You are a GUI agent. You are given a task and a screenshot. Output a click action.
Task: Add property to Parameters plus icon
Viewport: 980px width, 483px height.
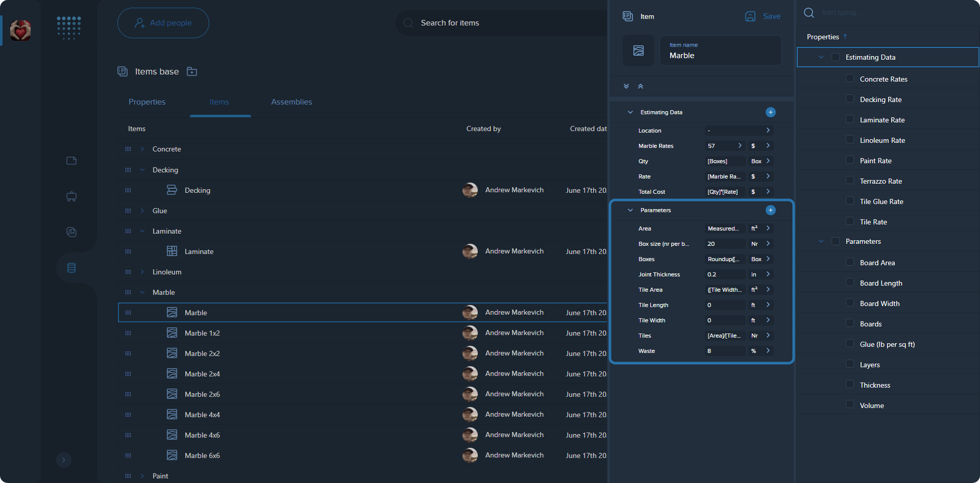coord(771,210)
